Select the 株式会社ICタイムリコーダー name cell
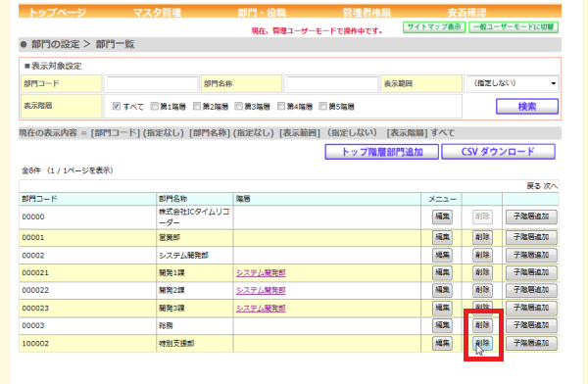The height and width of the screenshot is (384, 588). (x=195, y=217)
